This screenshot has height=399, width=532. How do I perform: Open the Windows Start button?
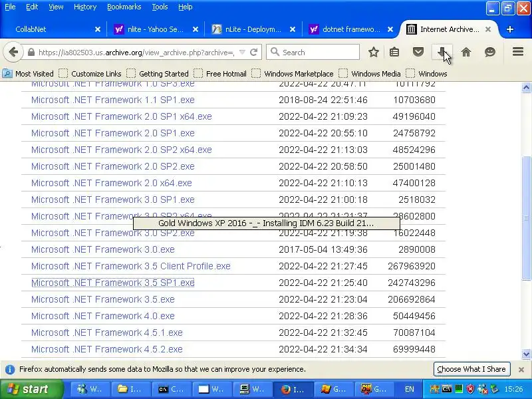point(31,389)
